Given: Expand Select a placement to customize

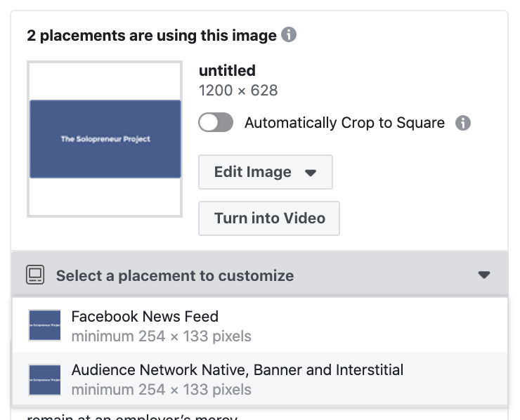Looking at the screenshot, I should click(260, 274).
